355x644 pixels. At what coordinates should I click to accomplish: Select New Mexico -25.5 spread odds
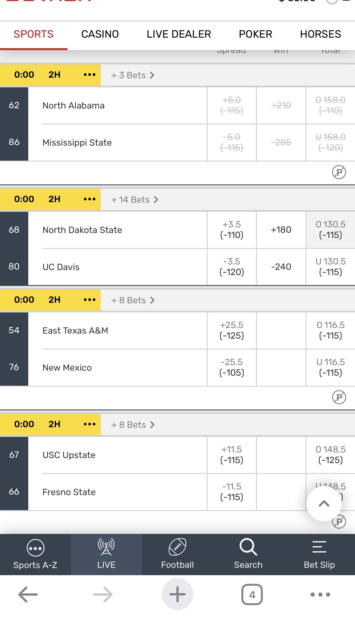click(232, 367)
